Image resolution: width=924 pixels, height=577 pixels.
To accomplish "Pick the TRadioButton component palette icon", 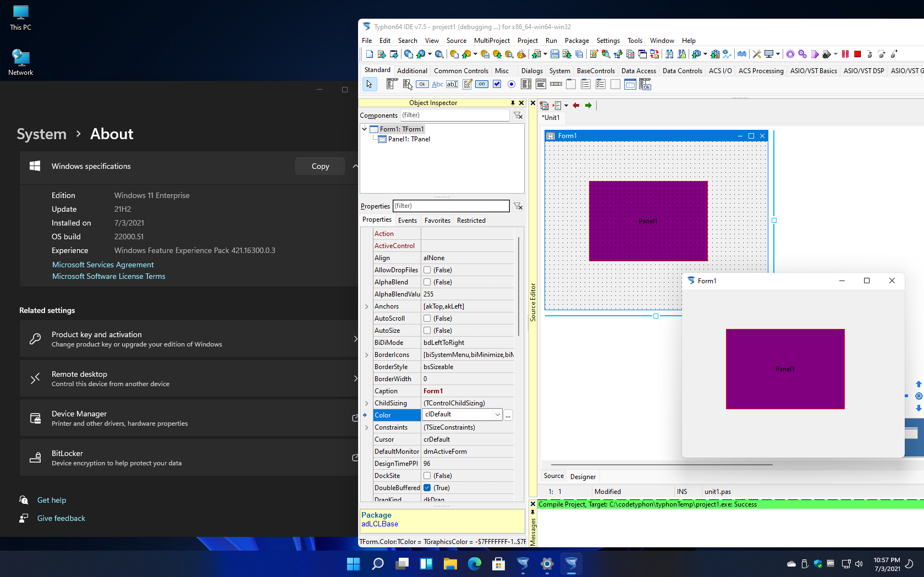I will [x=512, y=84].
